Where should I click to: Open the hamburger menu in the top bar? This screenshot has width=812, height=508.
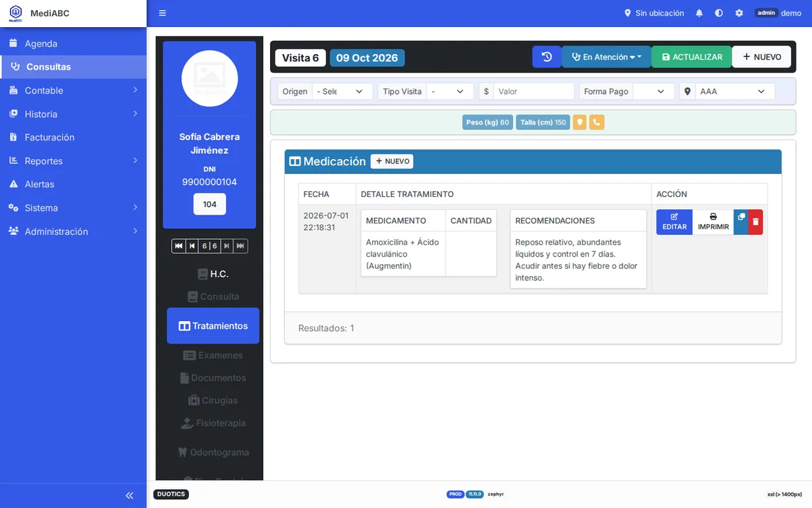162,14
